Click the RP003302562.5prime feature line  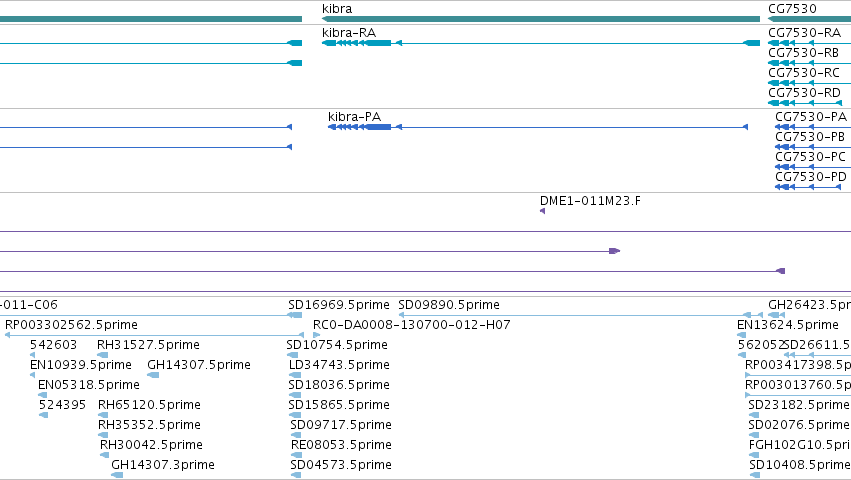(x=154, y=335)
